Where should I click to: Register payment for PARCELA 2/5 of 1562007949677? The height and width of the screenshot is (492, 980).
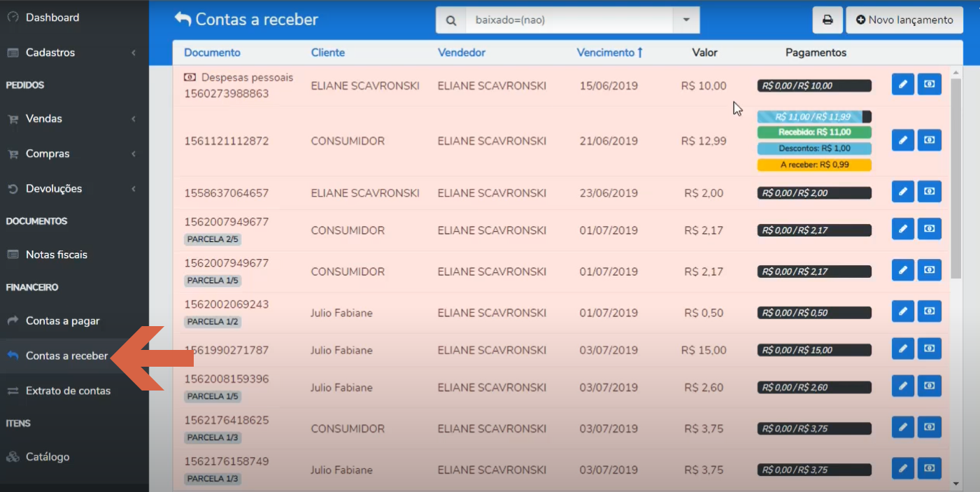point(929,229)
